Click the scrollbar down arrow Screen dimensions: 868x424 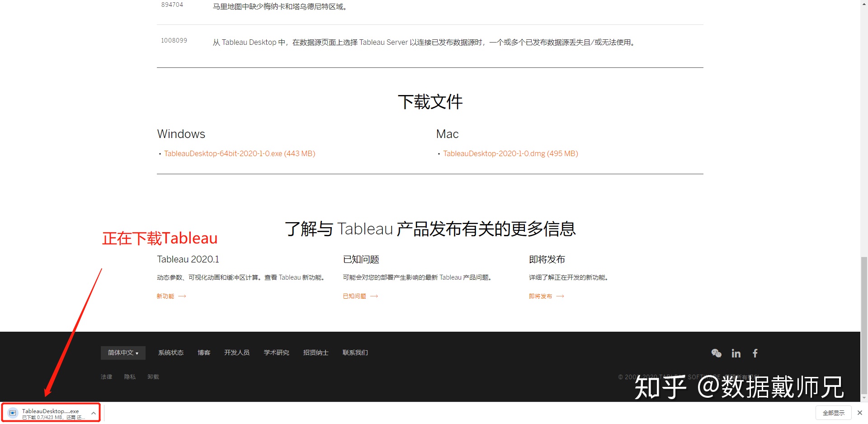864,398
